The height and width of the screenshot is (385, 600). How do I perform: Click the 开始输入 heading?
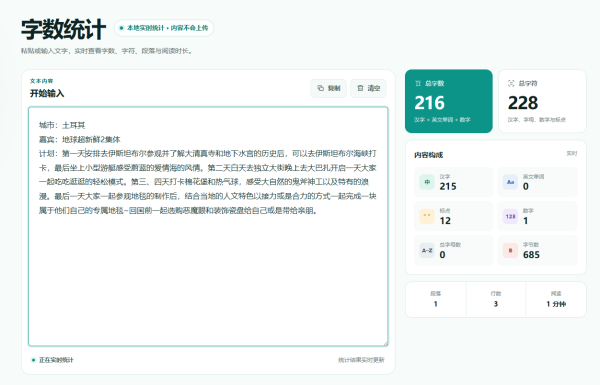[x=47, y=93]
